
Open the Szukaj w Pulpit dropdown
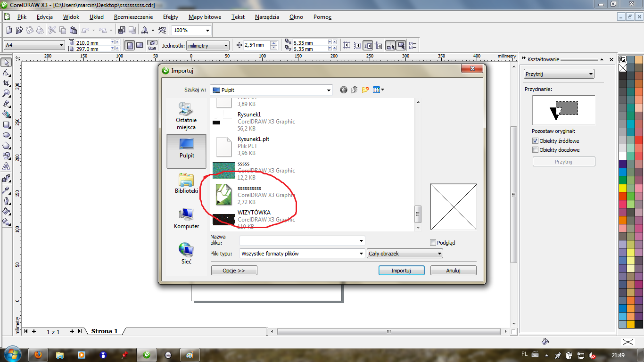pos(329,90)
